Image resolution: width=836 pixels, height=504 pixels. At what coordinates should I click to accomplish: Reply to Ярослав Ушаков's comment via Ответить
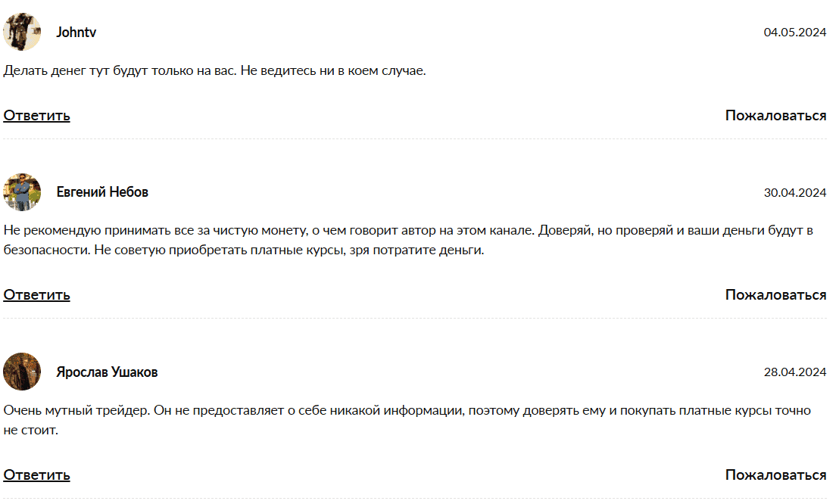(36, 474)
